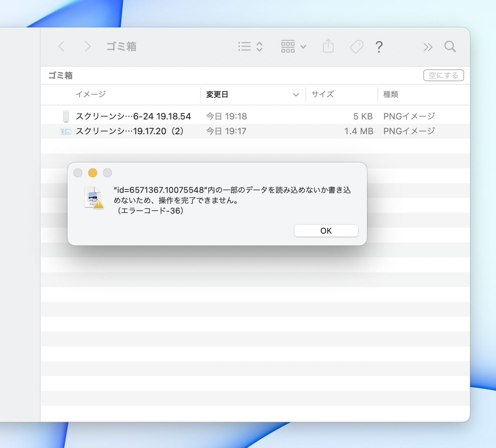Open the list view switcher
The image size is (496, 448).
click(251, 46)
